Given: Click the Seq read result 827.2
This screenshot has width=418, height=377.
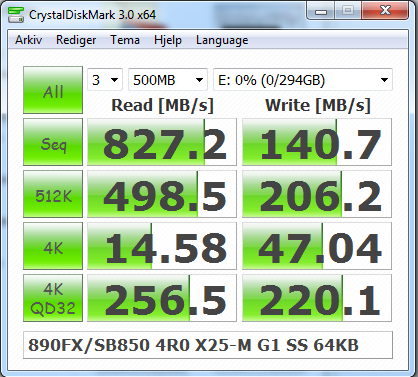Looking at the screenshot, I should click(x=162, y=142).
